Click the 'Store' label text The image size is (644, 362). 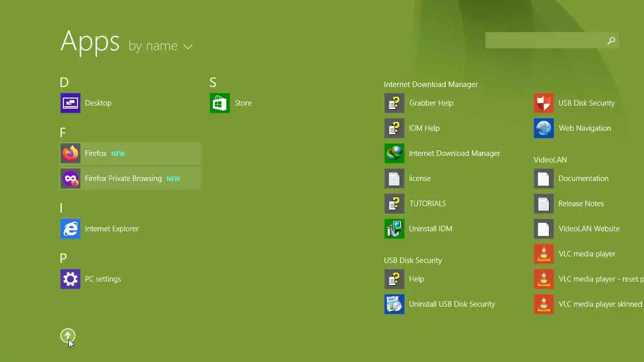[x=243, y=103]
